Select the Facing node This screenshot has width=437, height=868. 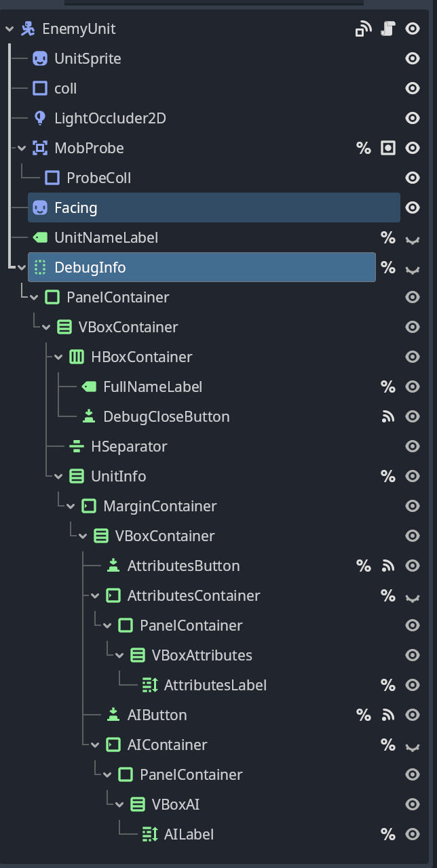click(214, 208)
